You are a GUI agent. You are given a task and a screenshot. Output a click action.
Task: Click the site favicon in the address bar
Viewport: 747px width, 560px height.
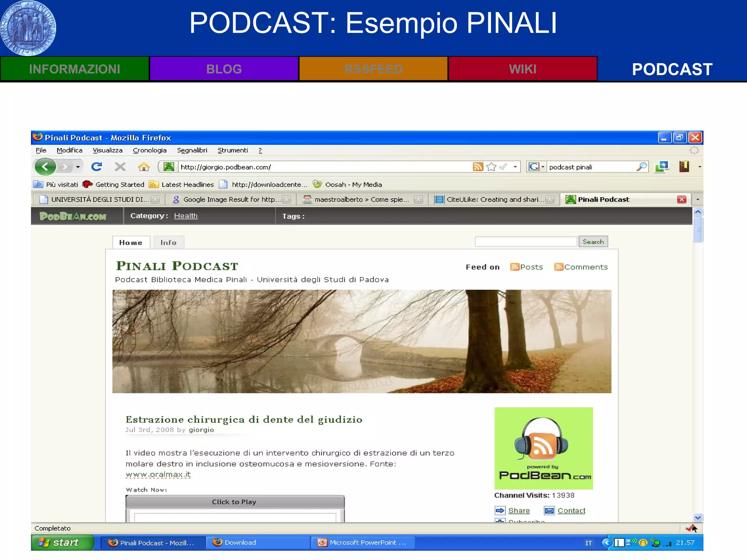169,167
